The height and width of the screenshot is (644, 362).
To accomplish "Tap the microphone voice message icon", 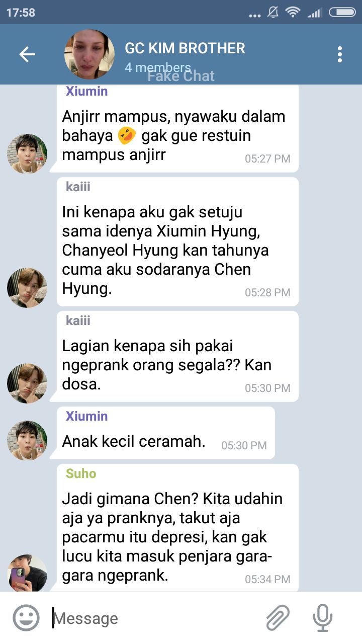I will [x=322, y=618].
